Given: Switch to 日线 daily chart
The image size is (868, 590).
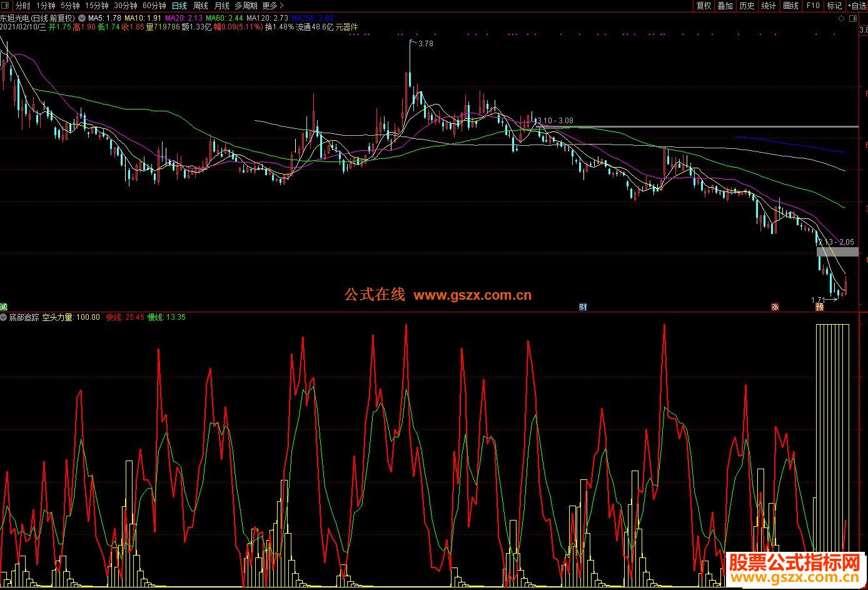Looking at the screenshot, I should coord(179,6).
